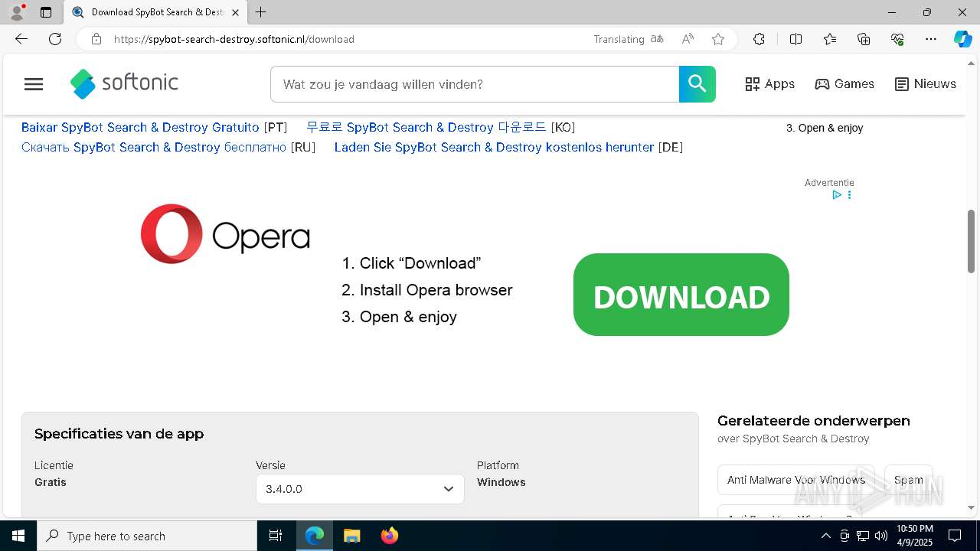Click the blue search magnifier button
980x551 pixels.
[697, 84]
